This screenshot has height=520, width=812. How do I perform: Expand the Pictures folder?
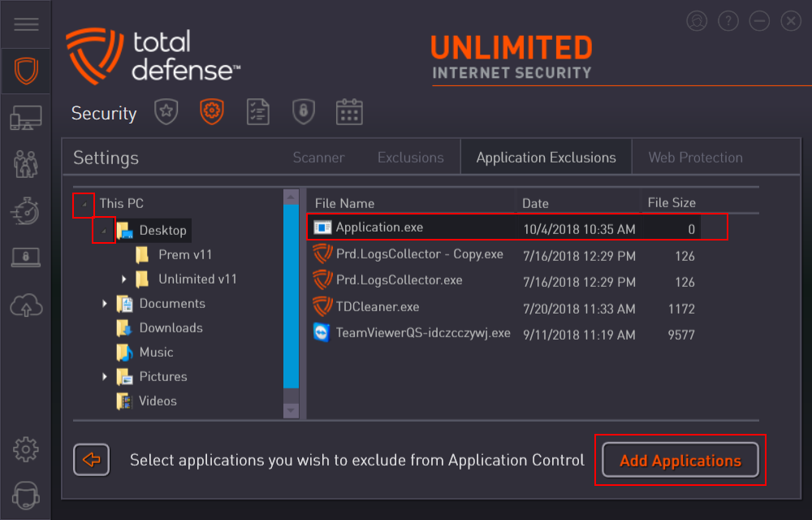104,376
